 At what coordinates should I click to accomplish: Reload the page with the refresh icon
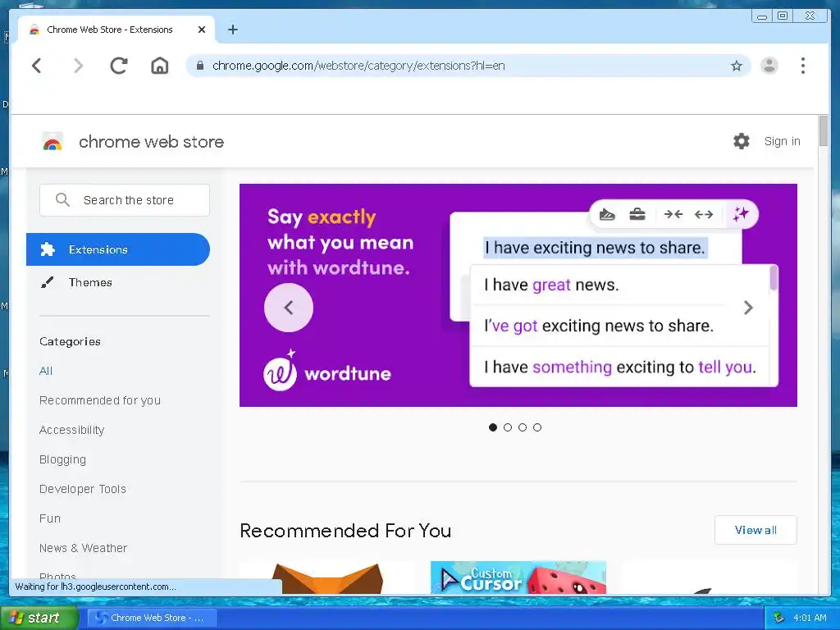click(x=119, y=66)
